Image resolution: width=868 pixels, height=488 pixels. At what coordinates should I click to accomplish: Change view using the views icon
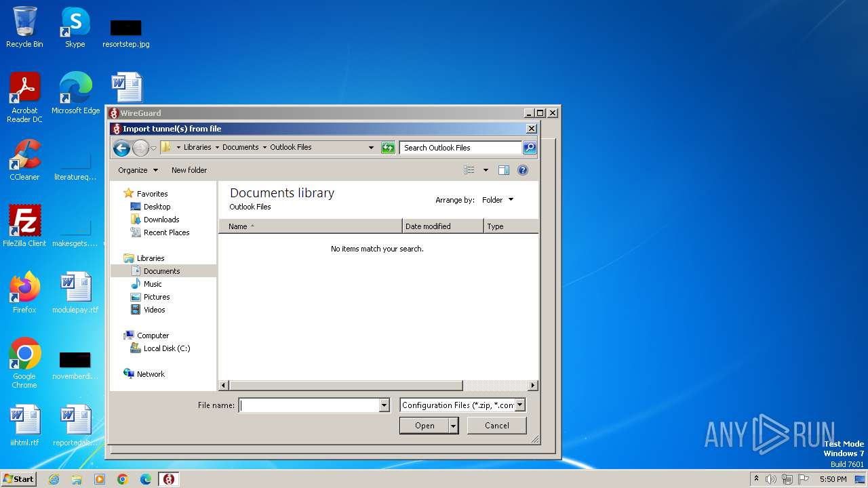[x=469, y=170]
